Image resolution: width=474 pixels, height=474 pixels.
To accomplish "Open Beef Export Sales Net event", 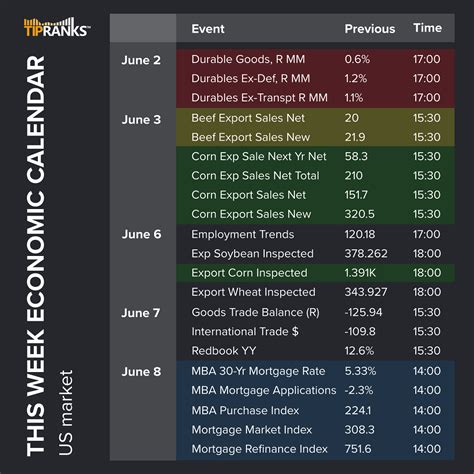I will coord(248,118).
